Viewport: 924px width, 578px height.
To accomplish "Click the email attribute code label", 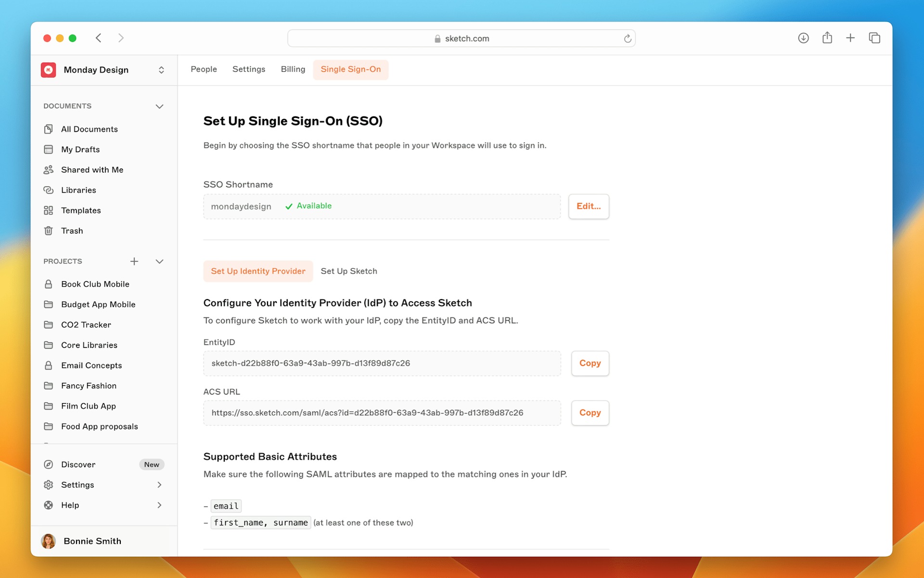I will point(226,506).
